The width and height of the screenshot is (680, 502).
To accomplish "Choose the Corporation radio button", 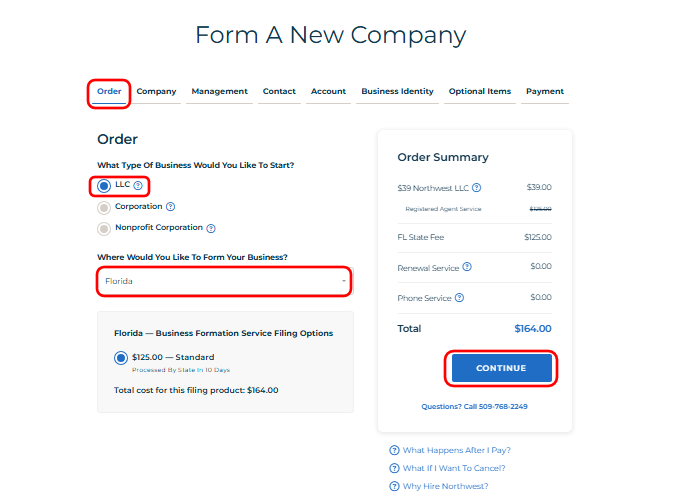I will pos(104,208).
